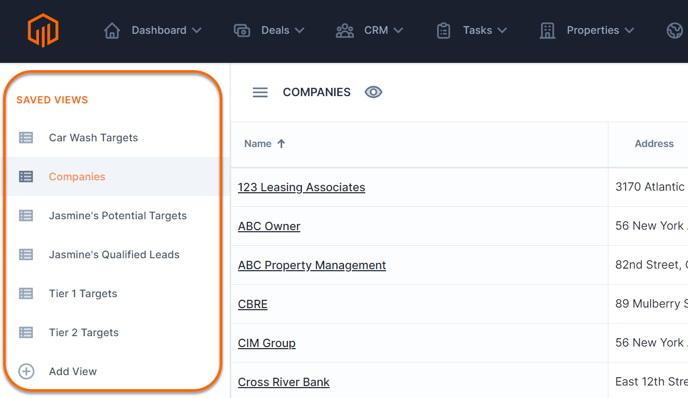Open the Properties menu
Screen dimensions: 688x398
(593, 30)
